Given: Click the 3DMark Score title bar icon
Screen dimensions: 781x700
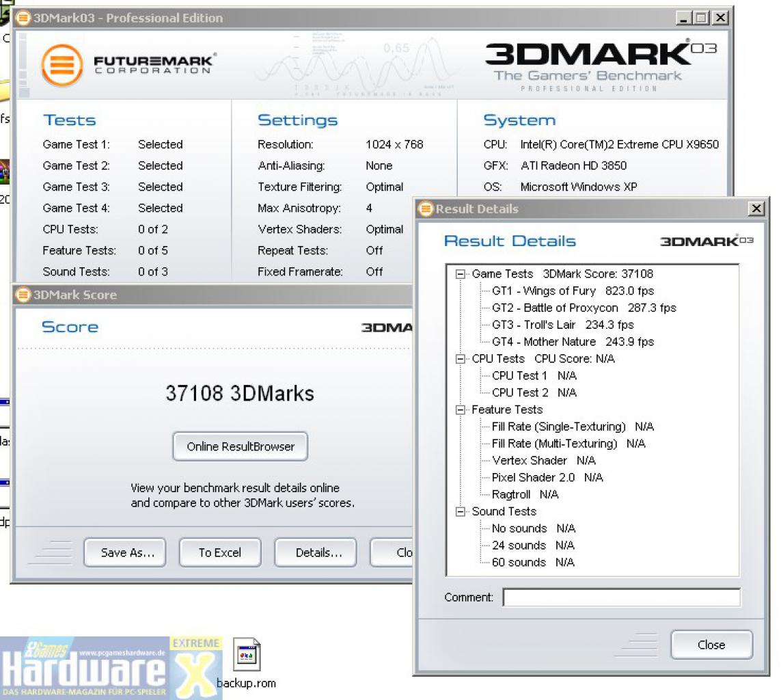Looking at the screenshot, I should pyautogui.click(x=23, y=295).
